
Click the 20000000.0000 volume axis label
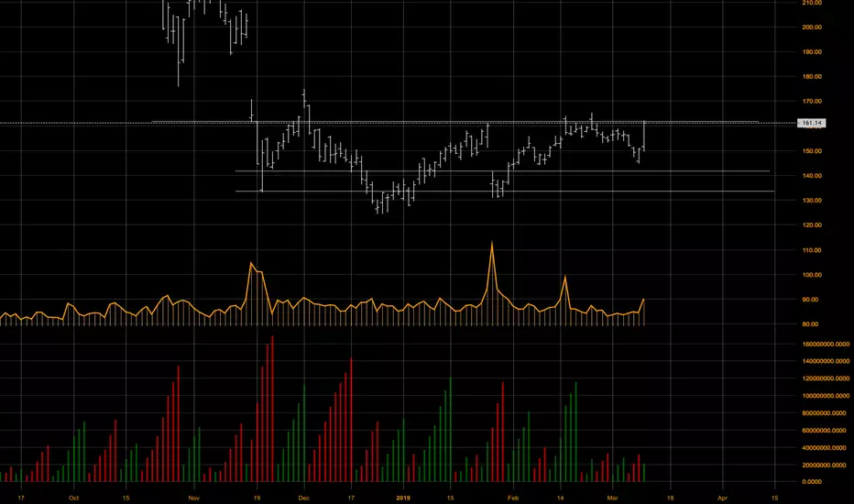[x=826, y=466]
